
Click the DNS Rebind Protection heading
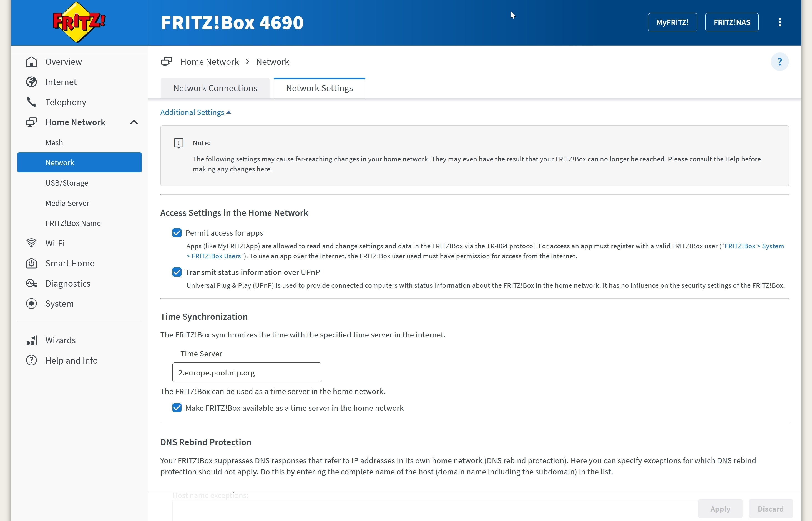pos(206,442)
